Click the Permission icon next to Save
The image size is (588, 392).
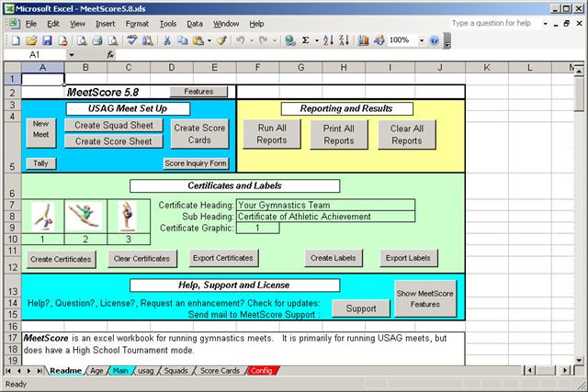(62, 40)
